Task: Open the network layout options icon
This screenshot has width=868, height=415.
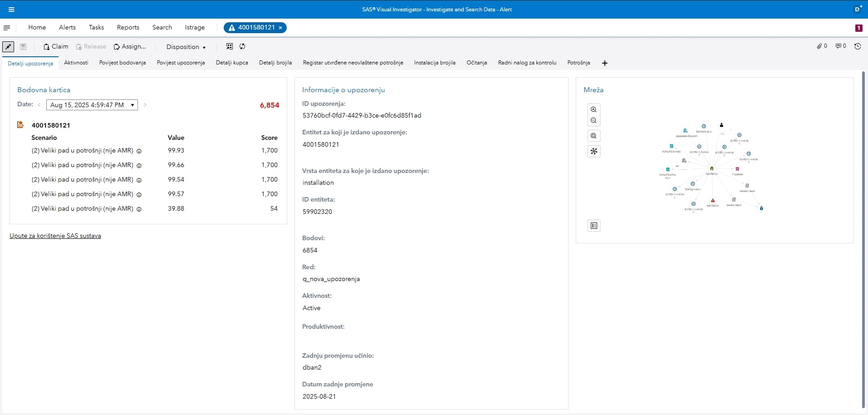Action: 593,151
